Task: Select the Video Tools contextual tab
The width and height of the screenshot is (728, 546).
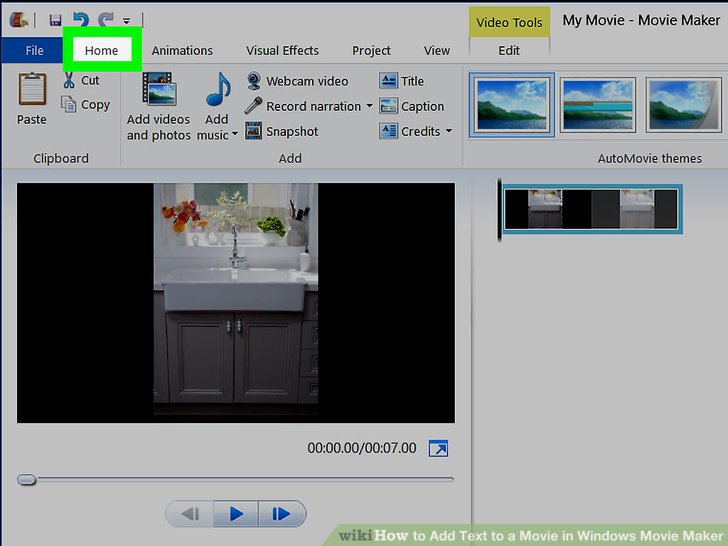Action: (509, 22)
